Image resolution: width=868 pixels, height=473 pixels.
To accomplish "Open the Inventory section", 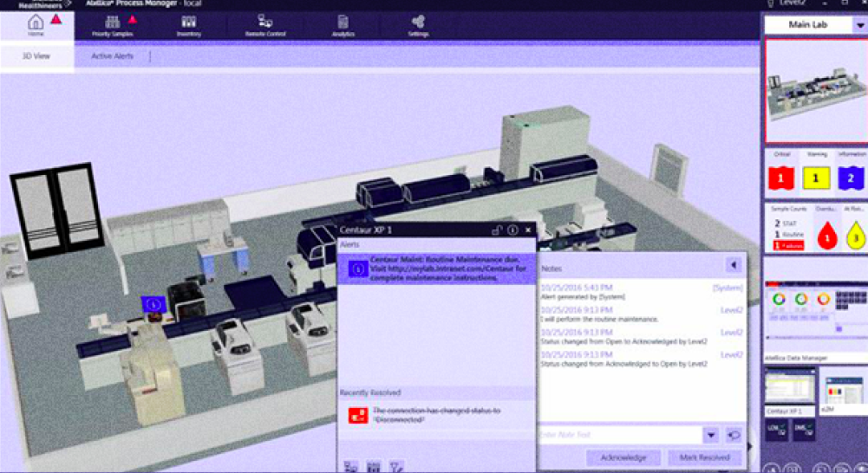I will pos(189,25).
